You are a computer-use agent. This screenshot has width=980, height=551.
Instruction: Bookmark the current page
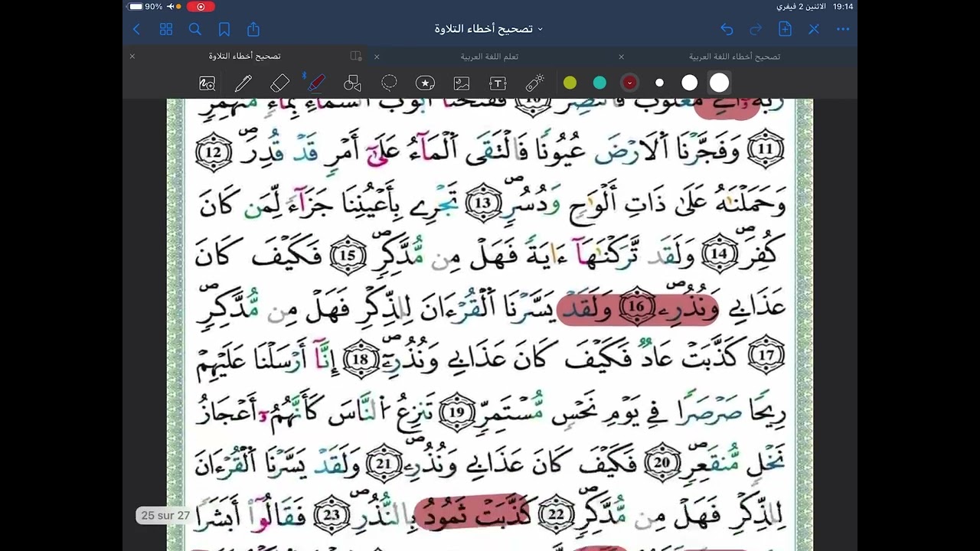pyautogui.click(x=224, y=29)
